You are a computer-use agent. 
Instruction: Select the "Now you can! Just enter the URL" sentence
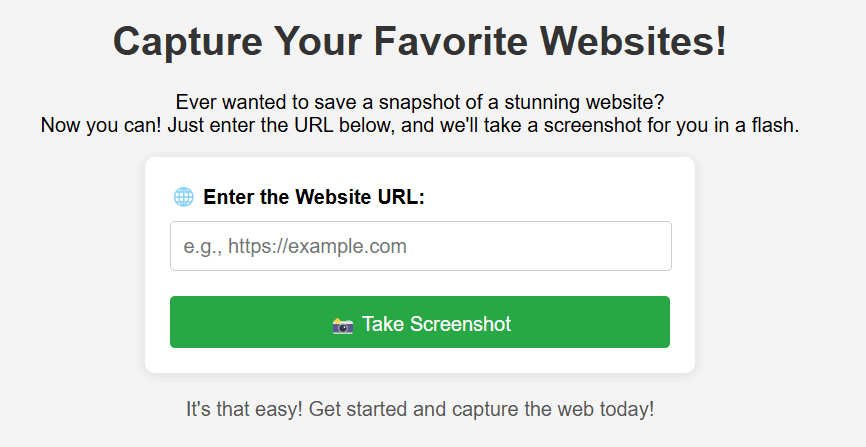[x=420, y=125]
